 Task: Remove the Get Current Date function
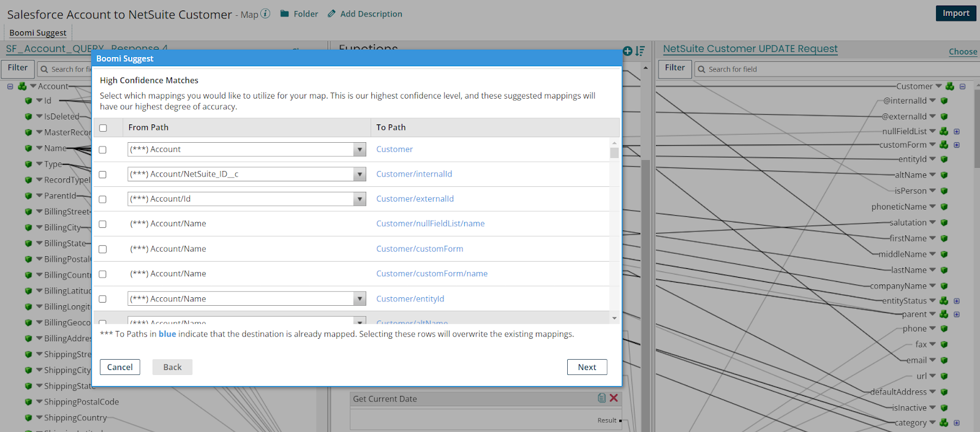click(x=614, y=398)
